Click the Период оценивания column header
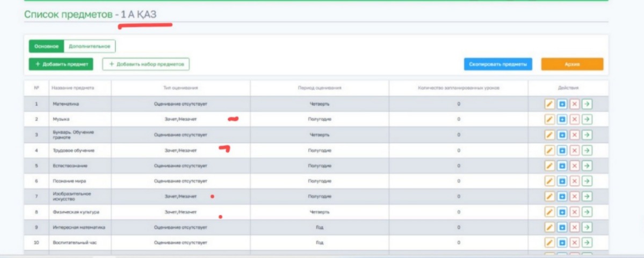Image resolution: width=644 pixels, height=258 pixels. coord(320,88)
